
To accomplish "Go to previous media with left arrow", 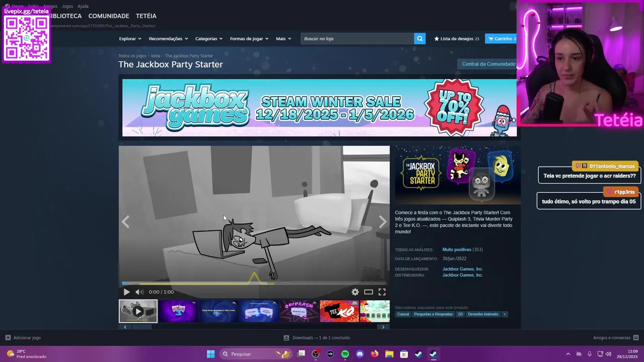I will 126,222.
